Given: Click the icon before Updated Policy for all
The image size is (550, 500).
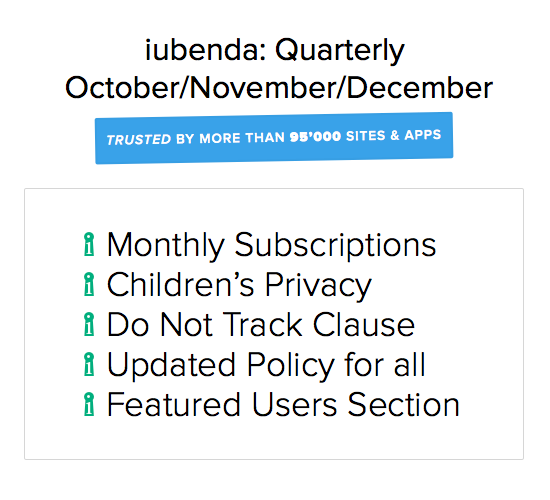Looking at the screenshot, I should click(x=89, y=364).
